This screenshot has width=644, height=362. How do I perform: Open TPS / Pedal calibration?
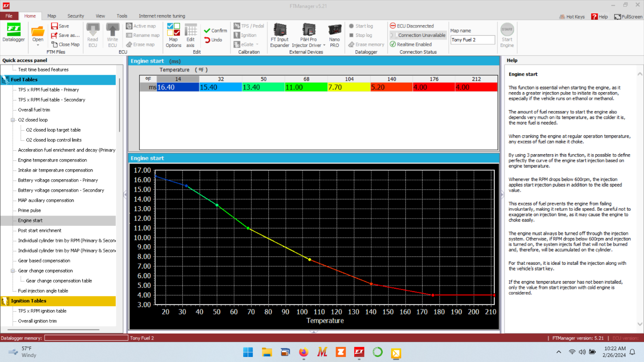point(249,26)
